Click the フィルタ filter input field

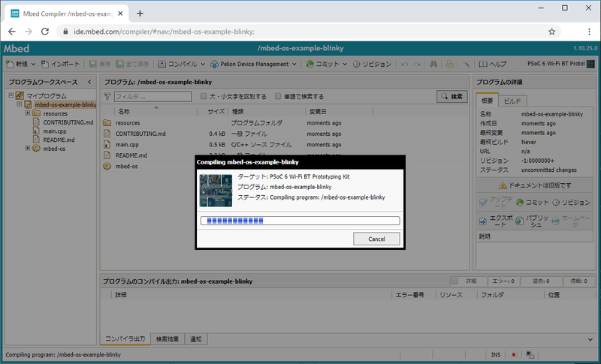(x=153, y=97)
